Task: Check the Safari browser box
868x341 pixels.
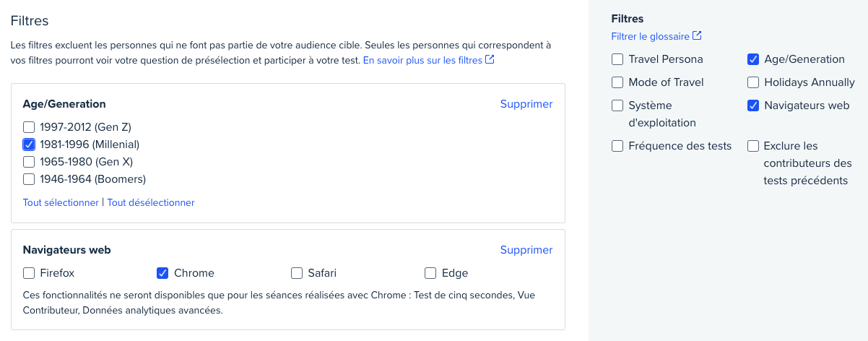Action: (x=297, y=273)
